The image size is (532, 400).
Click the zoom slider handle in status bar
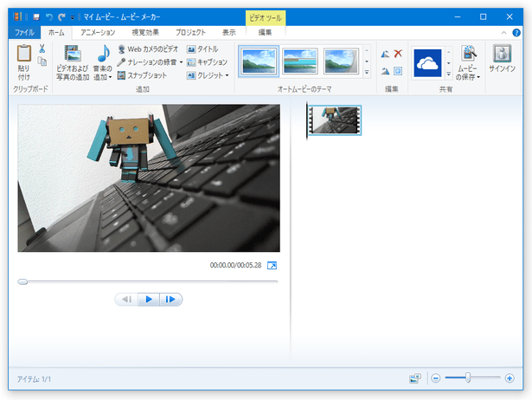point(468,377)
